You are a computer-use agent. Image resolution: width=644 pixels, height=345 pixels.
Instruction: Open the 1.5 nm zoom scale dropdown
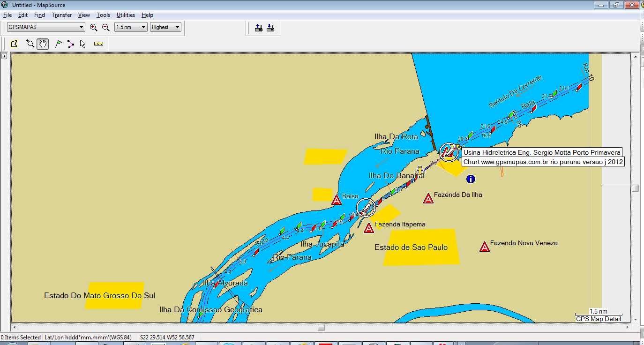[143, 27]
